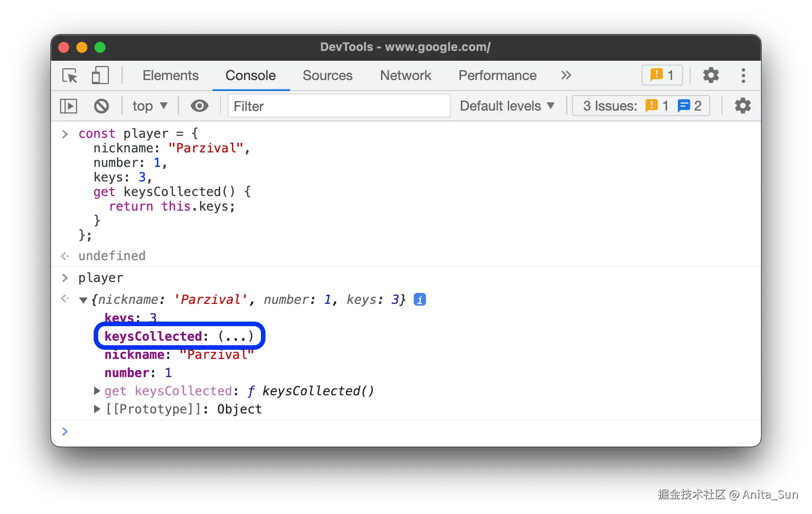Focus the empty console prompt line
This screenshot has width=812, height=514.
tap(406, 432)
